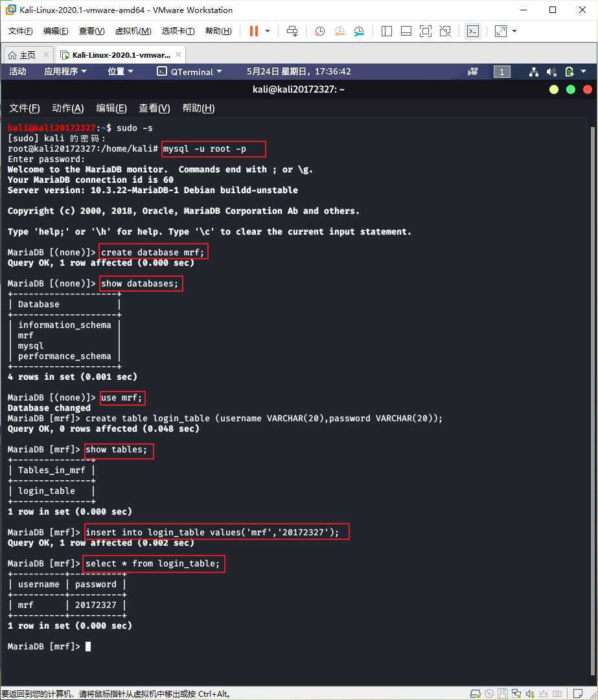Image resolution: width=598 pixels, height=700 pixels.
Task: Open the QTerminal app menu dropdown
Action: pyautogui.click(x=189, y=71)
